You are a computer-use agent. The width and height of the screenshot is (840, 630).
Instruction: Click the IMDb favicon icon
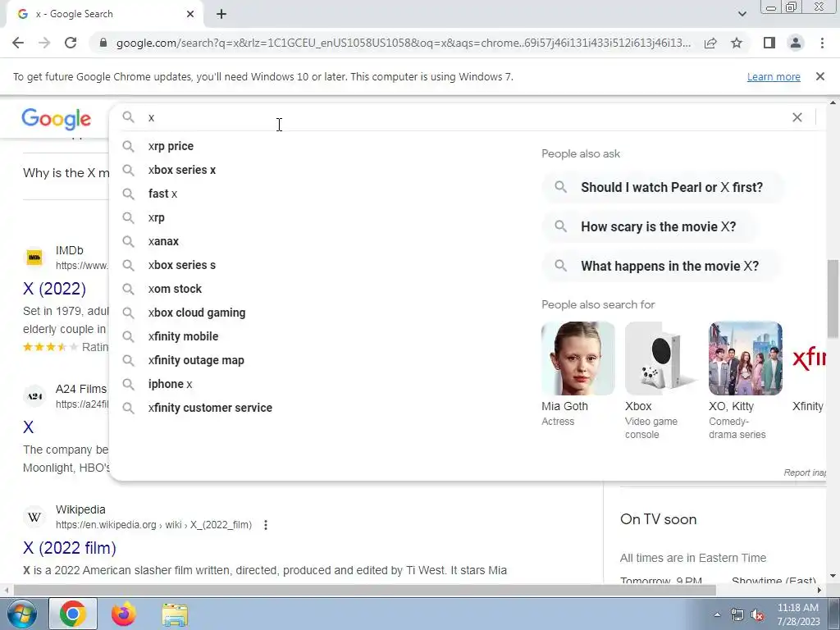[x=34, y=258]
